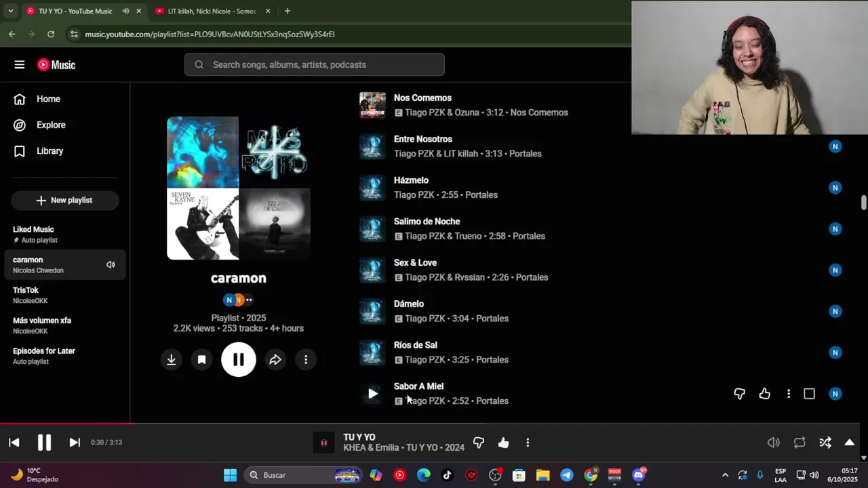Dislike Sabor A Miel track
Screen dimensions: 868x488
(739, 394)
